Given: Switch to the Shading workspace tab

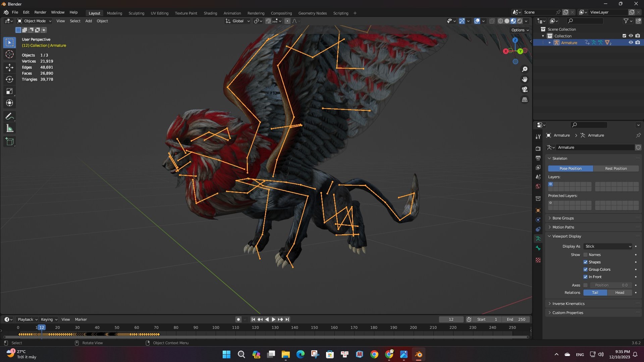Looking at the screenshot, I should (x=210, y=13).
